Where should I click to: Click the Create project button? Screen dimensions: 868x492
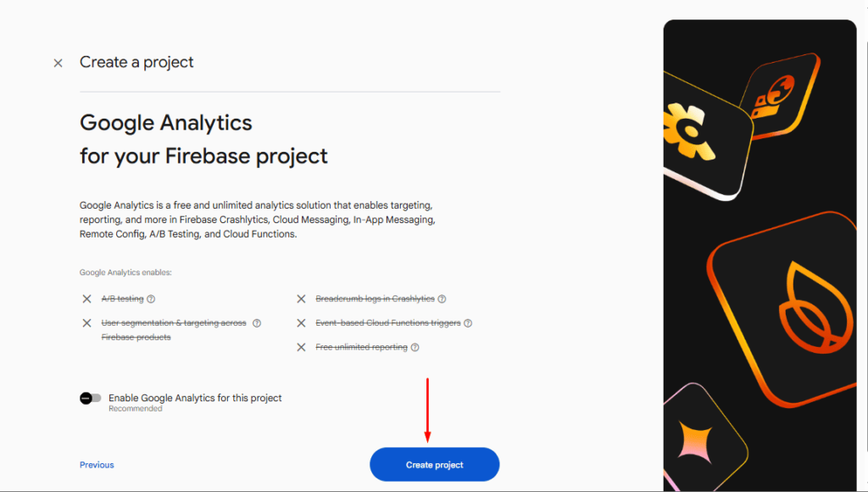tap(435, 464)
